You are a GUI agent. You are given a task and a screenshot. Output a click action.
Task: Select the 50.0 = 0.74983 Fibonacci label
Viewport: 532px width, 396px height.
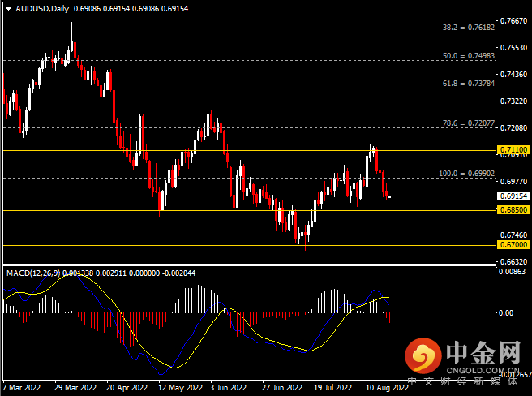point(469,56)
